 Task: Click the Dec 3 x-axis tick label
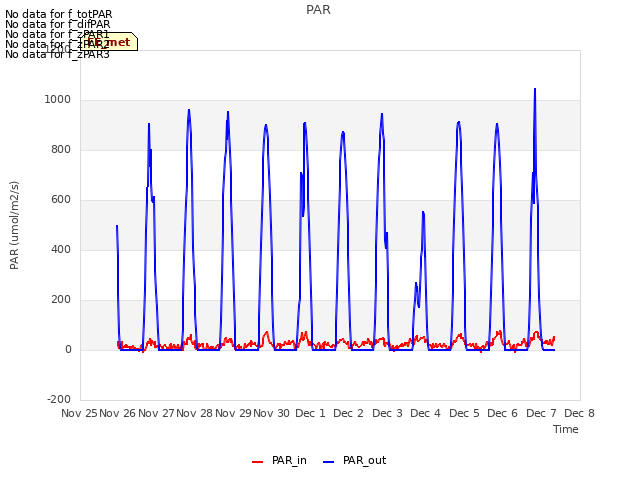click(387, 413)
